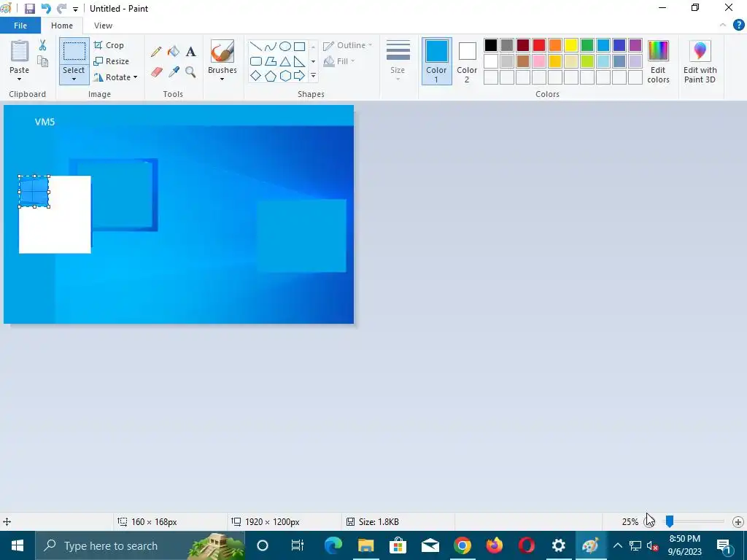Open the Select dropdown arrow
The image size is (747, 560).
pos(74,79)
